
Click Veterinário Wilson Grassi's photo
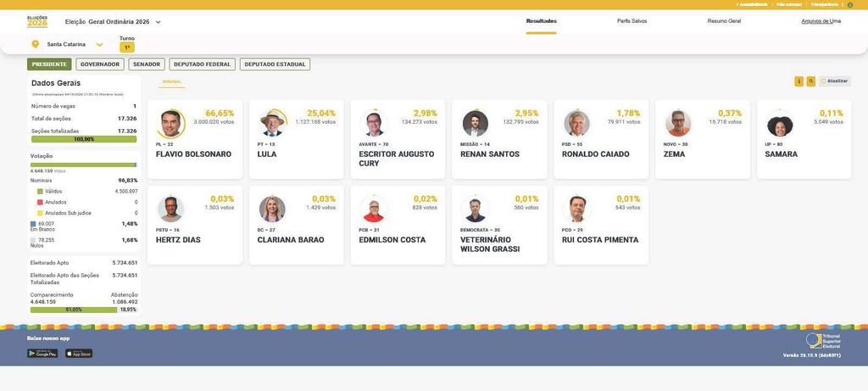[476, 209]
